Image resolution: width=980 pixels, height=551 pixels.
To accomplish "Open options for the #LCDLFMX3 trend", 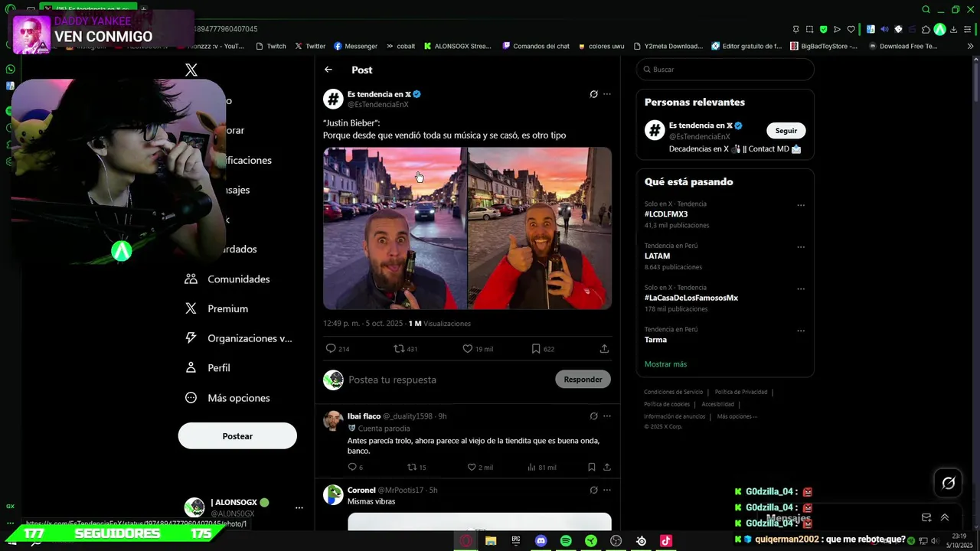I will (801, 206).
